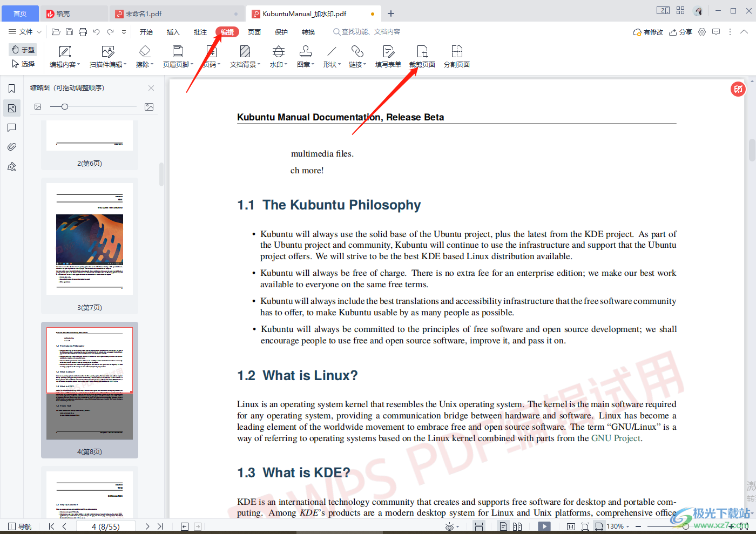Toggle fit width view in status bar

click(599, 526)
